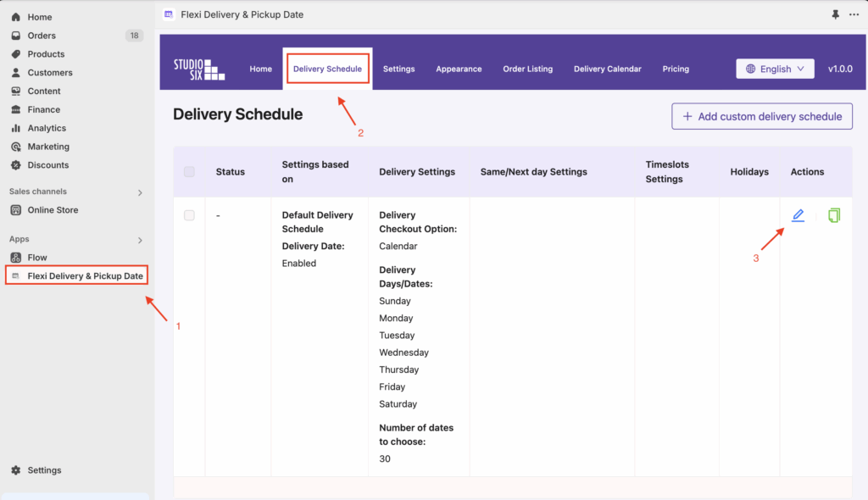
Task: Open Online Store sales channel
Action: [x=53, y=210]
